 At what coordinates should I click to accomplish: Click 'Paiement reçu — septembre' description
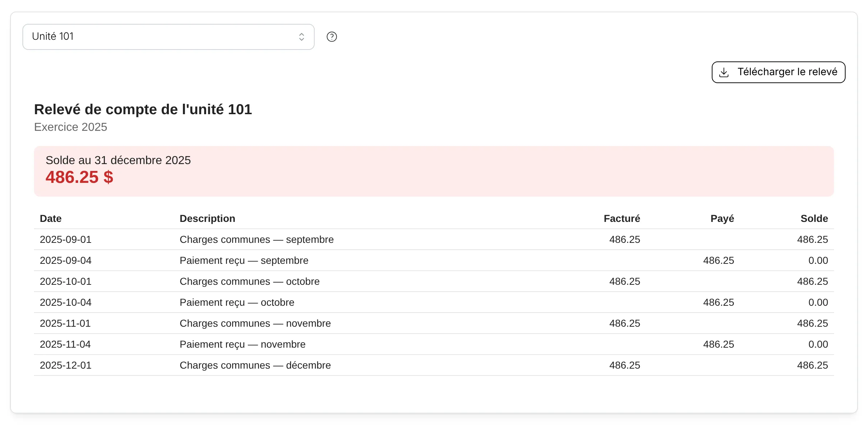click(244, 261)
